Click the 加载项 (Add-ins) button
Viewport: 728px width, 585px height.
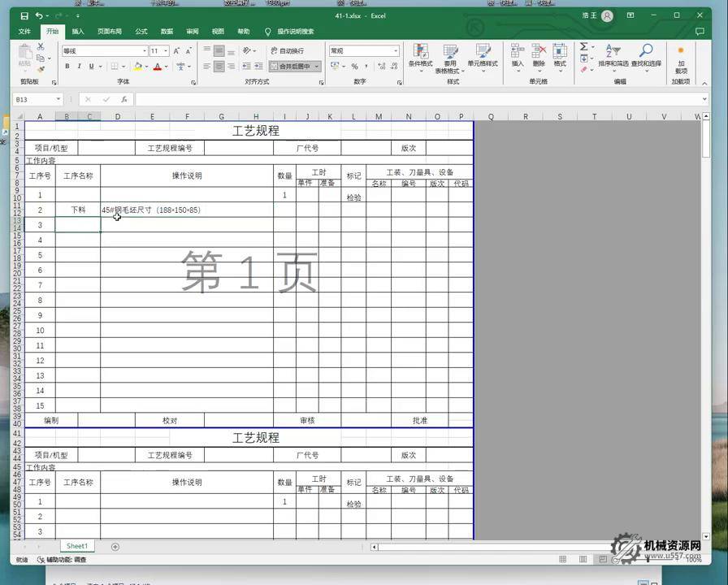point(681,58)
